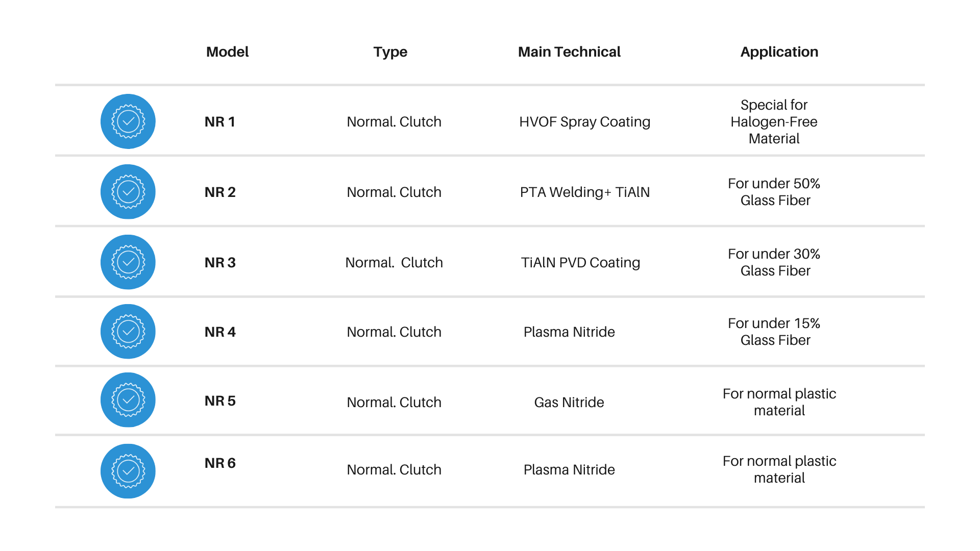Select the checkmark badge next to NR 3
The width and height of the screenshot is (980, 551).
128,262
